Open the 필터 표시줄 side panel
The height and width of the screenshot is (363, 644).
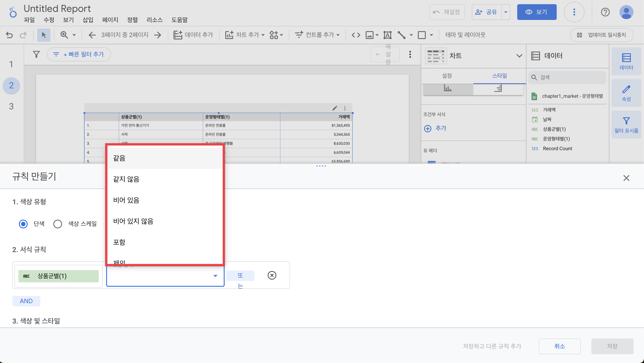(626, 125)
